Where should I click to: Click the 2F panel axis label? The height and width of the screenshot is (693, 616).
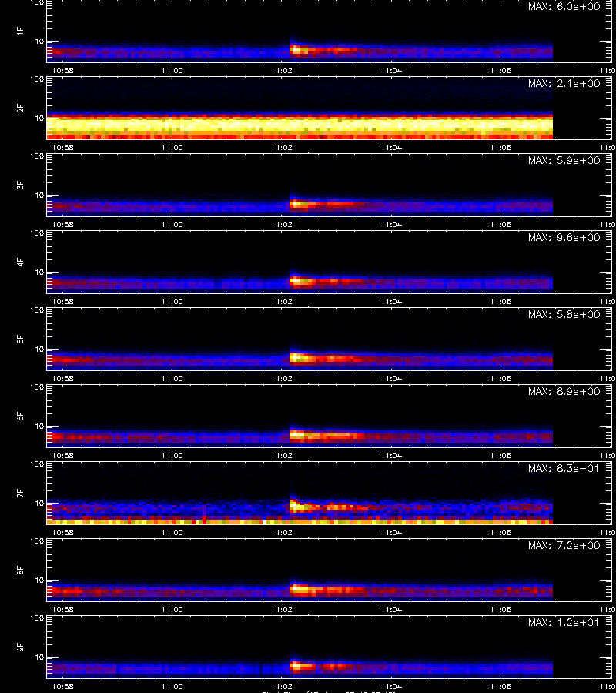pos(19,108)
